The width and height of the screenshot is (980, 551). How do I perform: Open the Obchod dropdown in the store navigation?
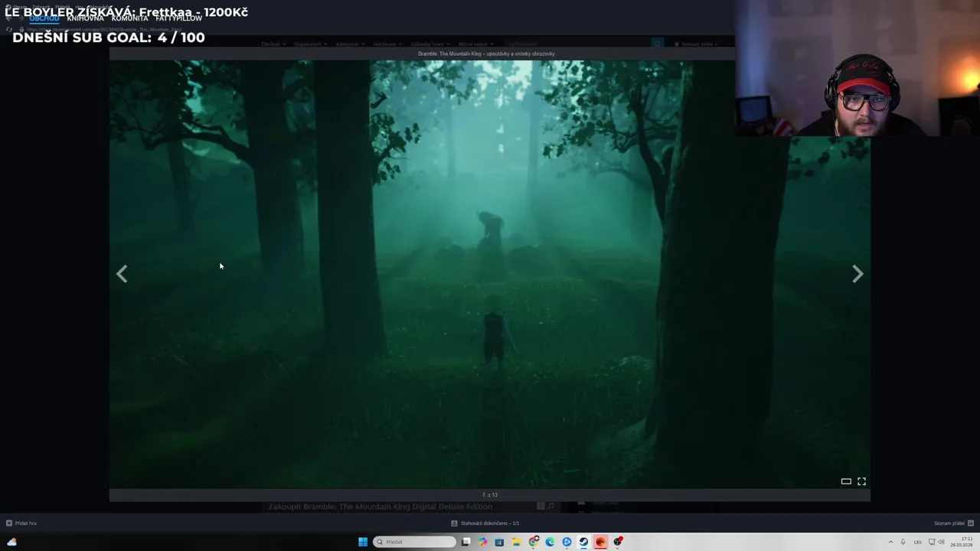(273, 44)
